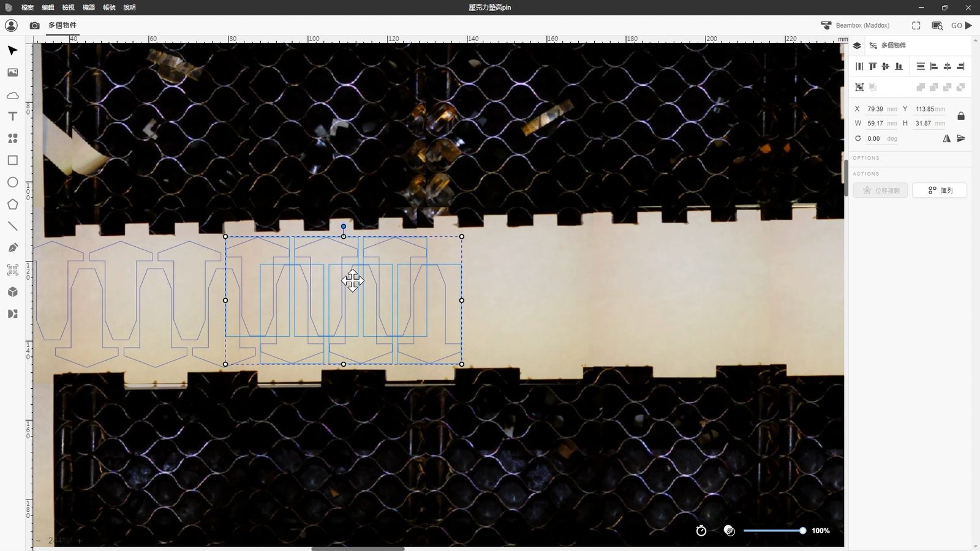Align selected objects to bottom
The height and width of the screenshot is (551, 980).
tap(899, 66)
